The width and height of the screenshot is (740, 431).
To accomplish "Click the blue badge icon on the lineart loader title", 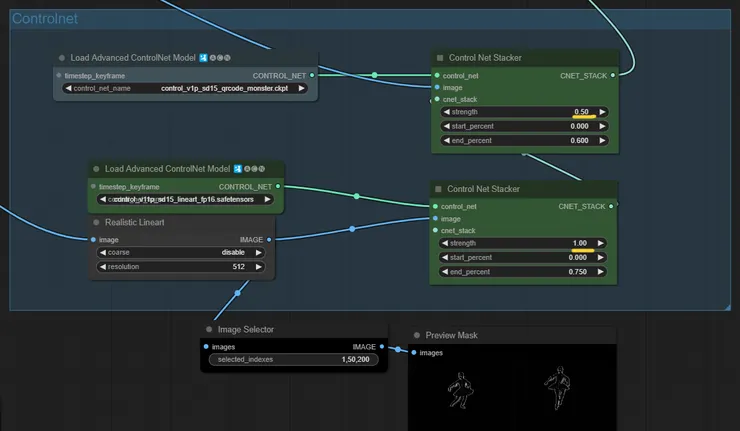I will 238,169.
